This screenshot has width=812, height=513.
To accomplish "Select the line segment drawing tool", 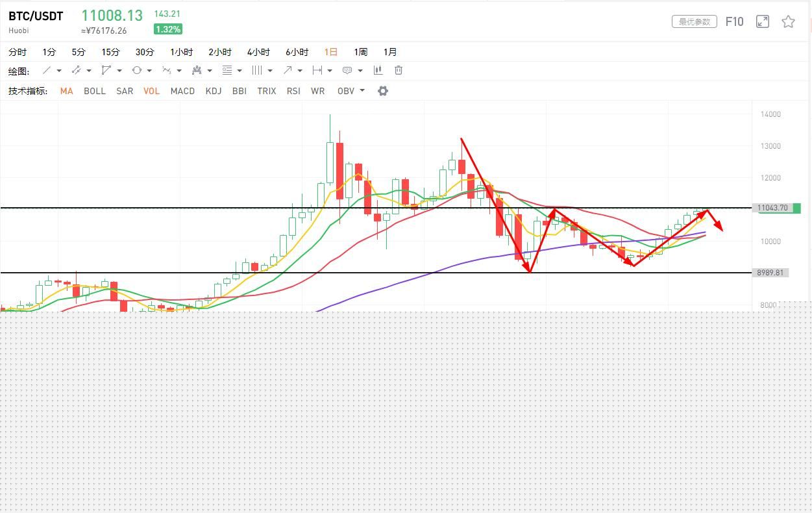I will click(76, 70).
